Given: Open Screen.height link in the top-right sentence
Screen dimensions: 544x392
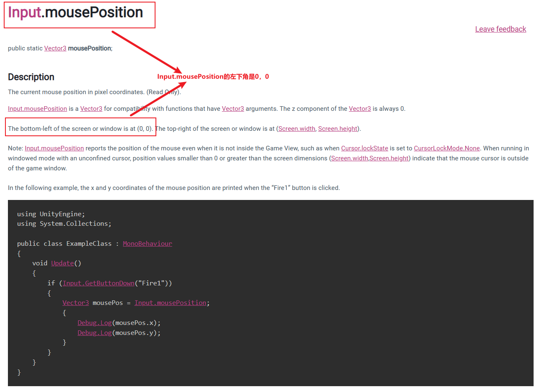Looking at the screenshot, I should pyautogui.click(x=338, y=129).
